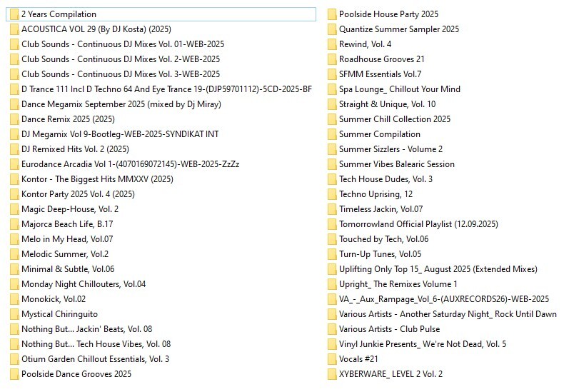Select Tomorrowland Official Playlist (12.09.2025) name
Viewport: 569px width, 392px height.
click(x=418, y=224)
